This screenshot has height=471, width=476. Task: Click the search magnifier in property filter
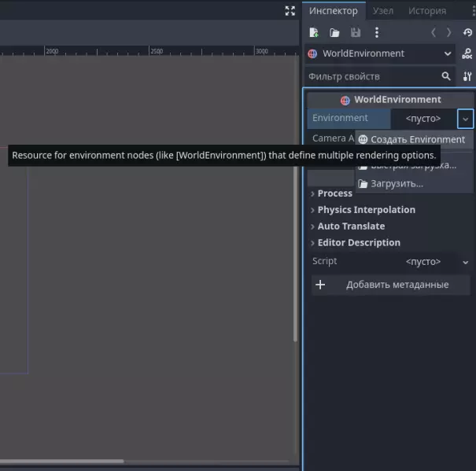click(446, 76)
